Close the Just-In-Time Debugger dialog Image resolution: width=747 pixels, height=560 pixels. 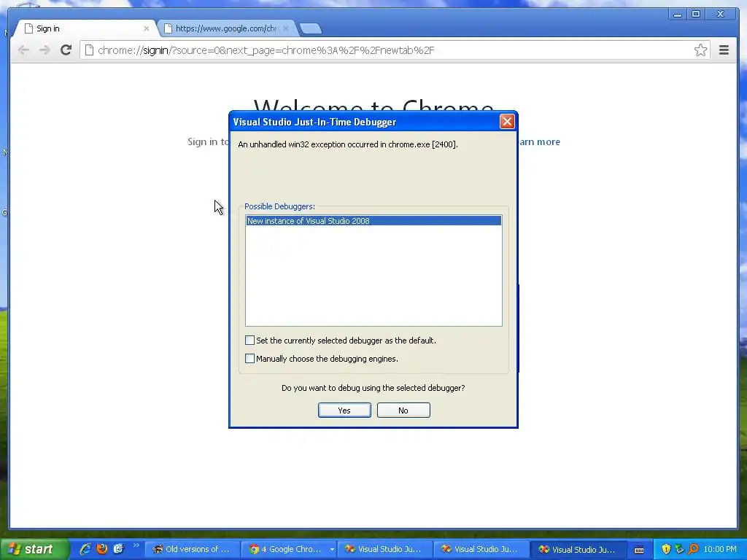click(507, 122)
